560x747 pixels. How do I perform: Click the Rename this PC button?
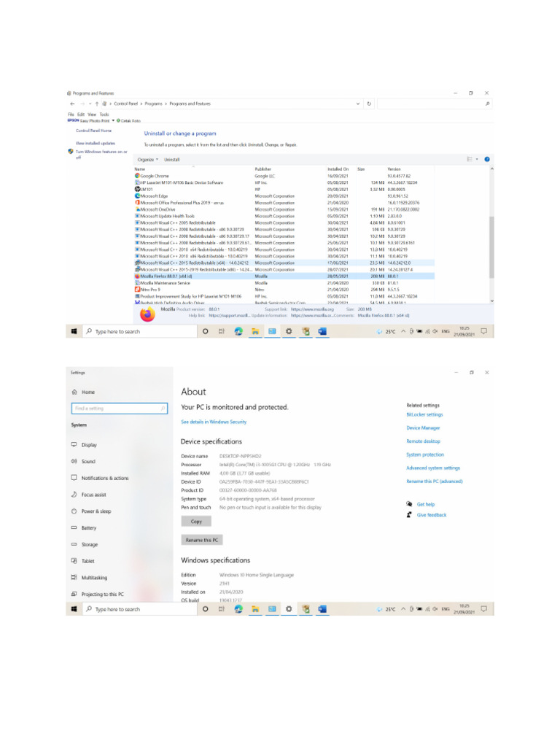[x=202, y=540]
